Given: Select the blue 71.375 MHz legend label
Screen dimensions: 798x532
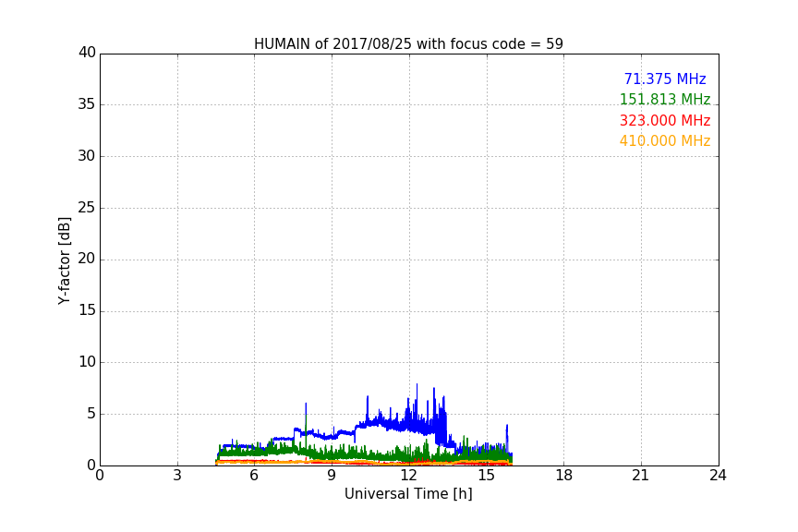Looking at the screenshot, I should 665,79.
